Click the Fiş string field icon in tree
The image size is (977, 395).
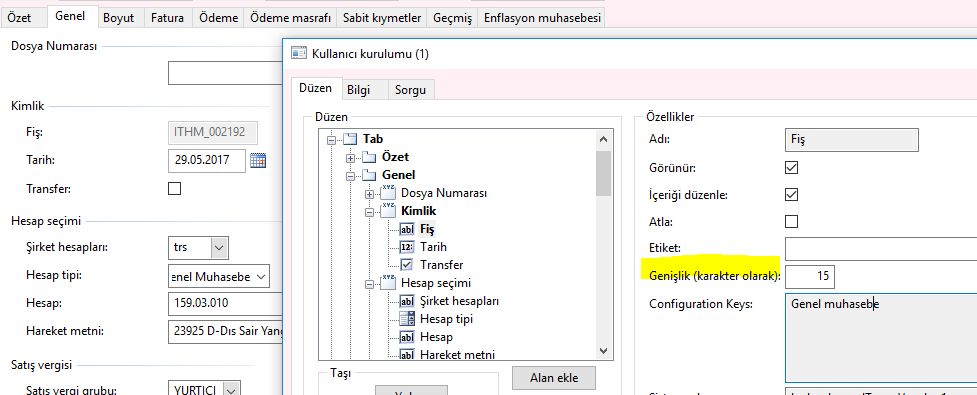pyautogui.click(x=407, y=229)
